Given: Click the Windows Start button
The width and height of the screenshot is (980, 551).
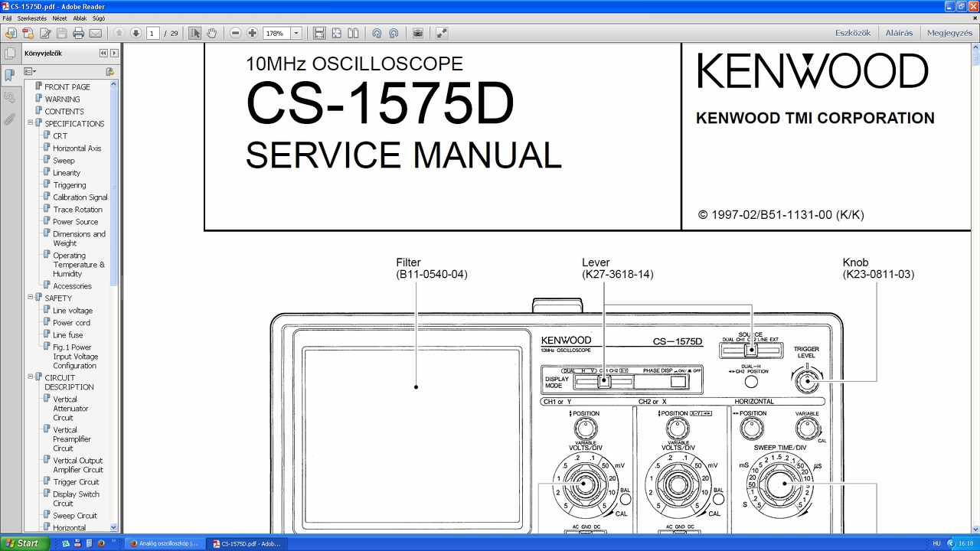Looking at the screenshot, I should [24, 543].
